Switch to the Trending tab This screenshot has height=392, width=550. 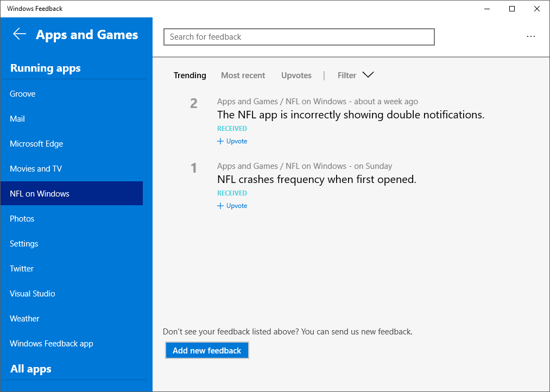pyautogui.click(x=189, y=75)
